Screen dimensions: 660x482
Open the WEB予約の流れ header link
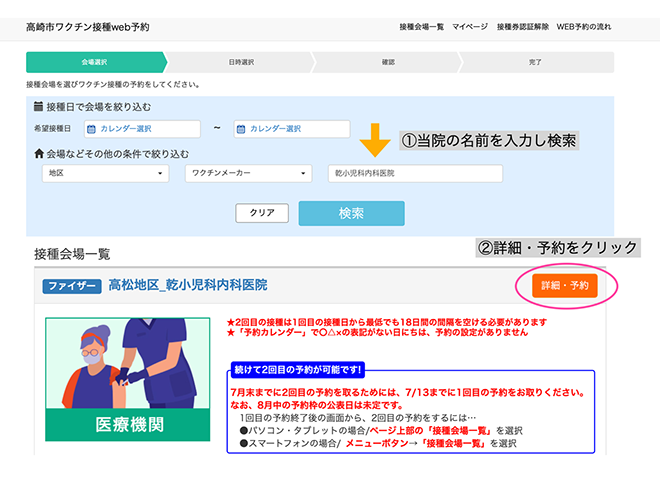coord(585,26)
